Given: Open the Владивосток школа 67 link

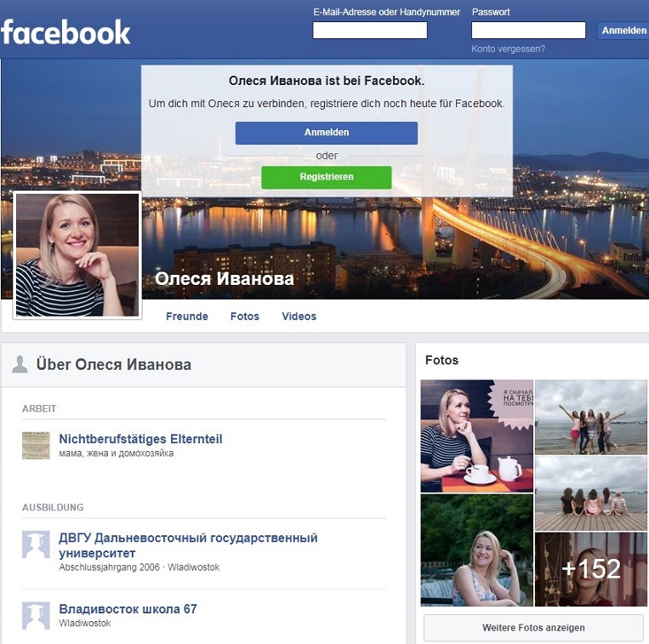Looking at the screenshot, I should 128,609.
